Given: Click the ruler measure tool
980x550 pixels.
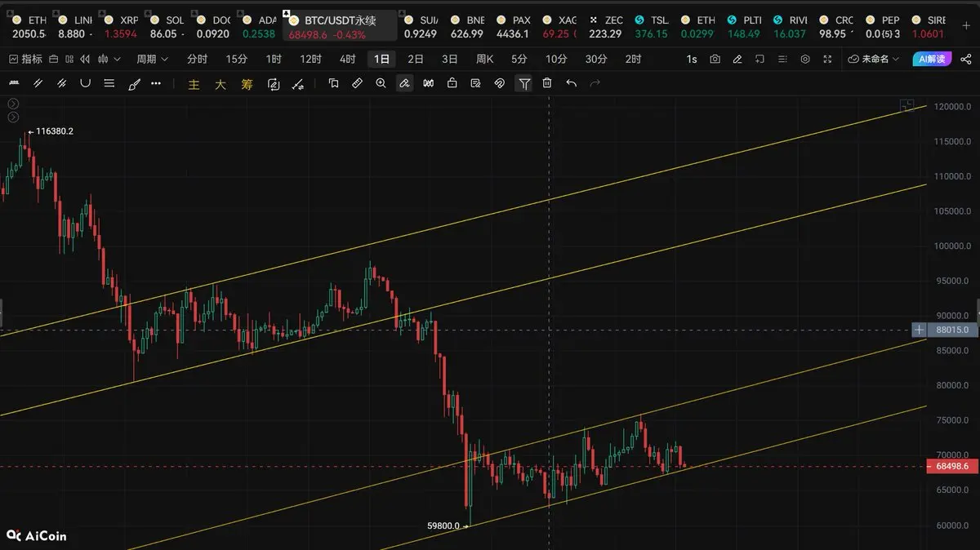Looking at the screenshot, I should [357, 83].
